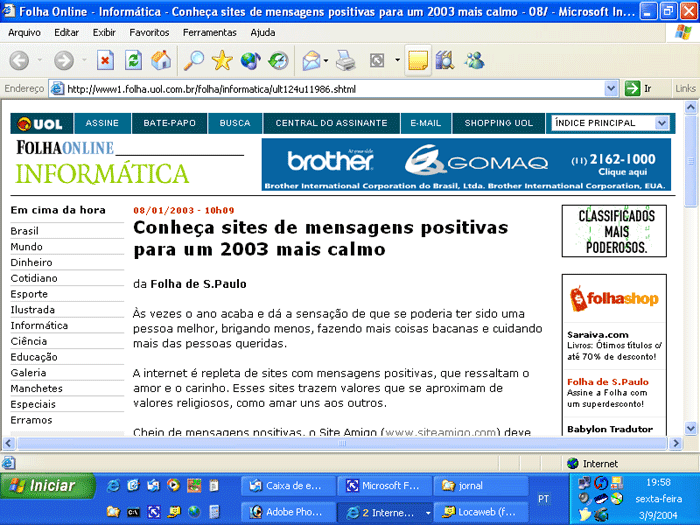Open the Media globe icon
700x525 pixels.
[x=250, y=60]
